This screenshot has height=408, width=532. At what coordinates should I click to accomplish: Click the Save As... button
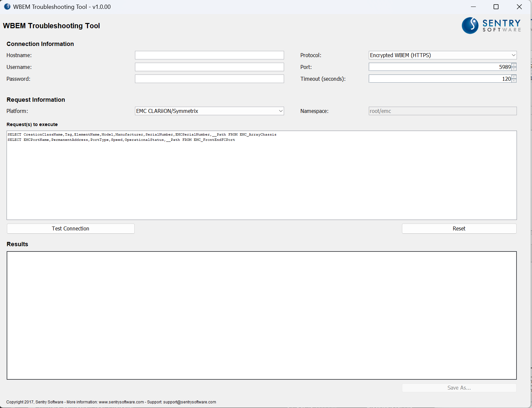[x=459, y=388]
